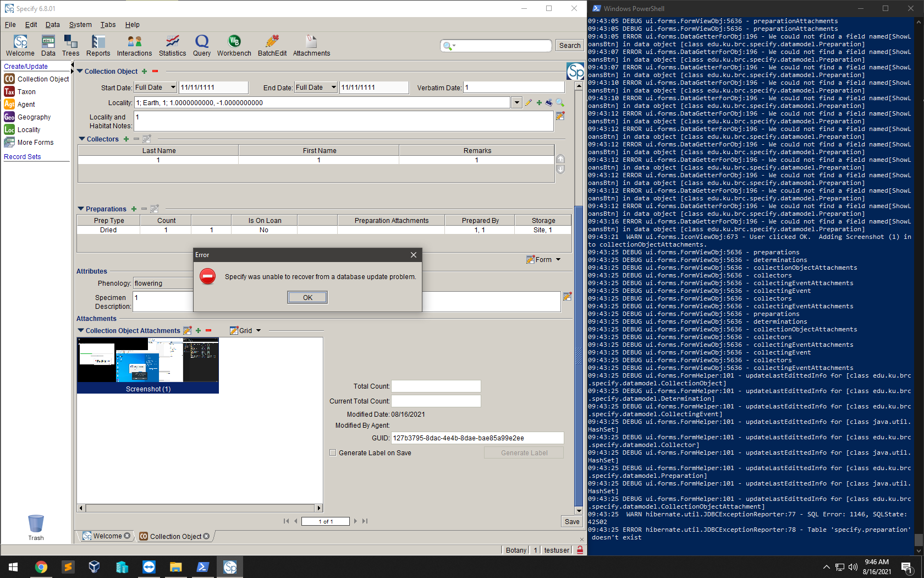Open the Data menu
This screenshot has height=578, width=924.
[x=52, y=25]
